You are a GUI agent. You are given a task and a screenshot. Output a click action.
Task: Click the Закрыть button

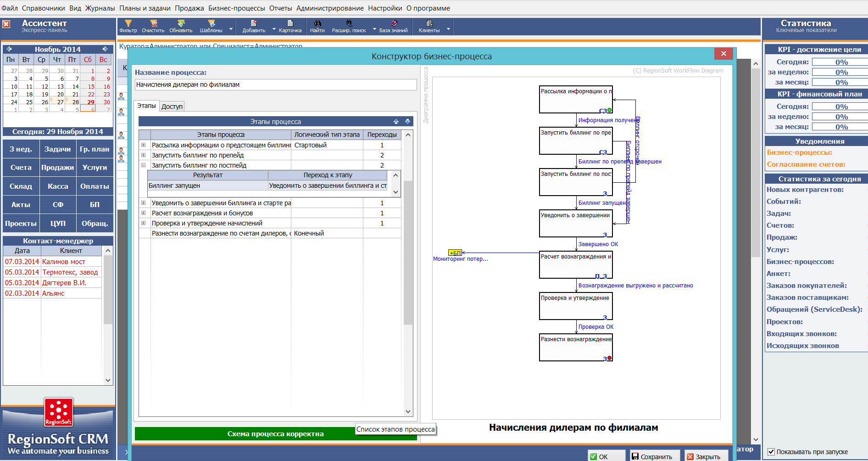point(706,456)
